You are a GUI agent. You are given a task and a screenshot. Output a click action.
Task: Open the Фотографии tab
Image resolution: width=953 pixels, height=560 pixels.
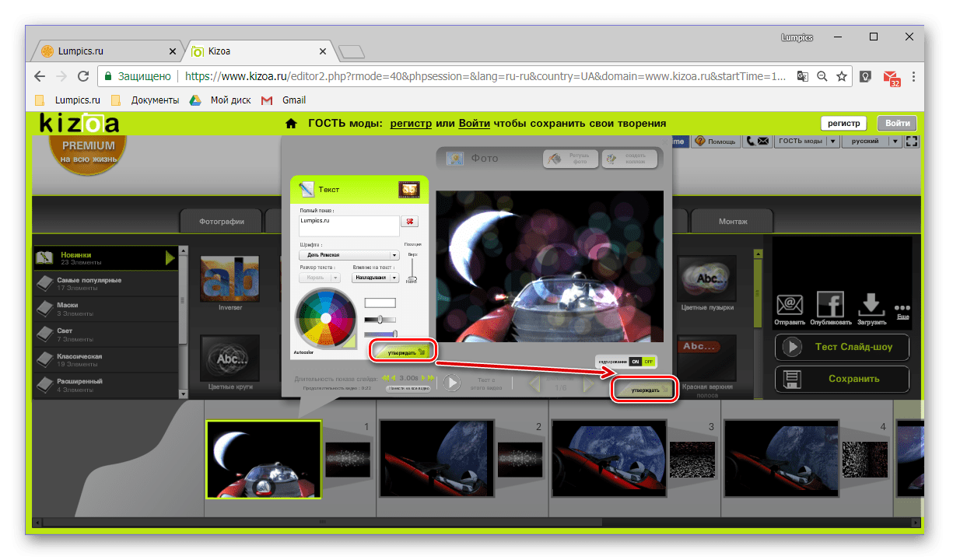[x=221, y=221]
